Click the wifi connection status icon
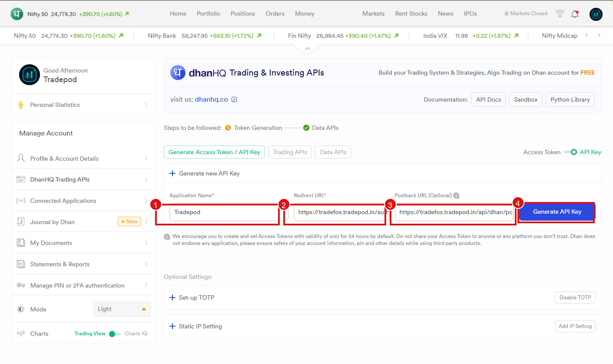This screenshot has height=364, width=613. 560,14
